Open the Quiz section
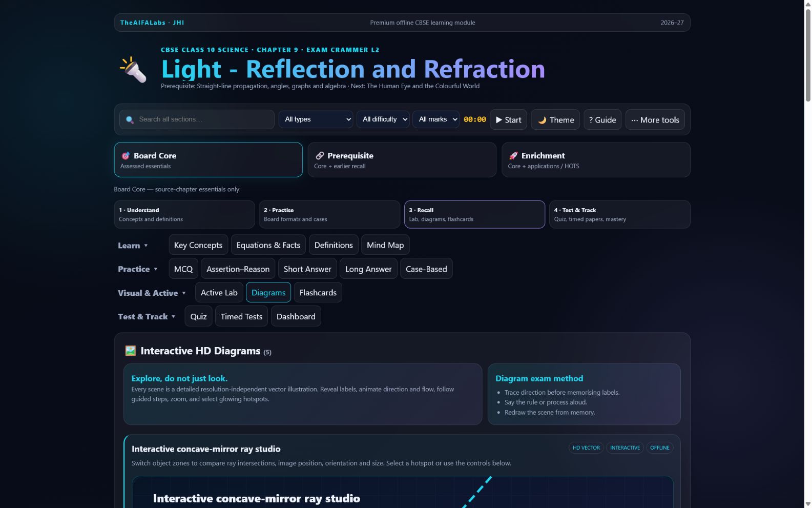The height and width of the screenshot is (508, 812). tap(198, 316)
